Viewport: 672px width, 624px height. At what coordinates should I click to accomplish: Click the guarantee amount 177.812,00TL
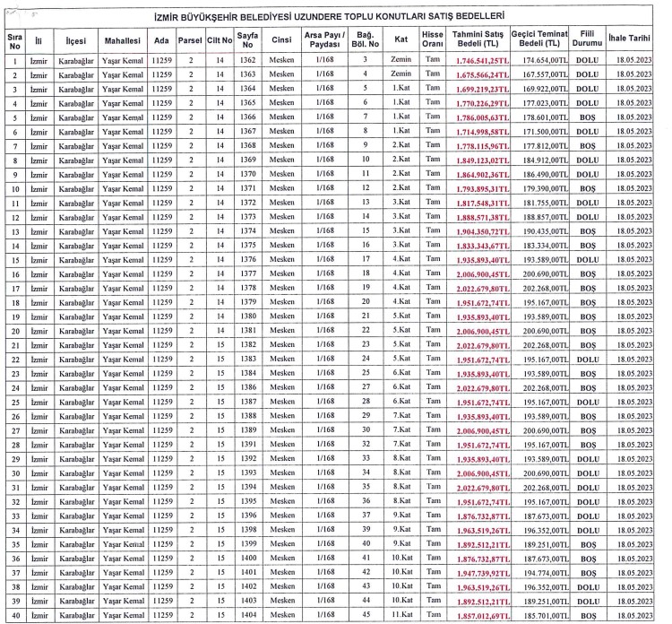point(545,146)
